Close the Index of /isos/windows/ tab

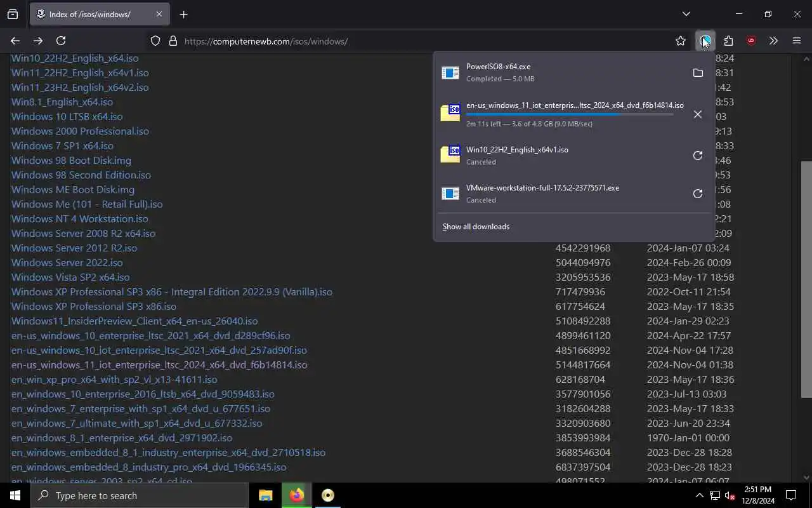[159, 14]
